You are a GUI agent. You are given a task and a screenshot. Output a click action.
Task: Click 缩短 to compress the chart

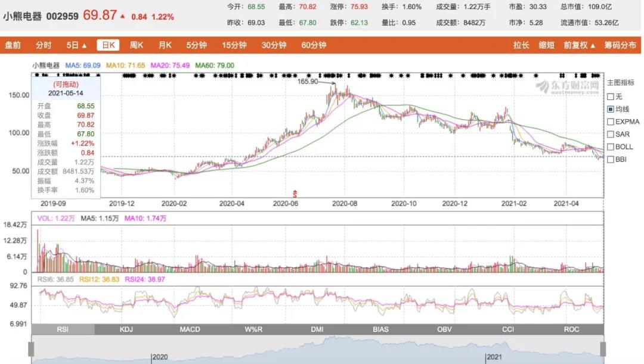click(546, 45)
